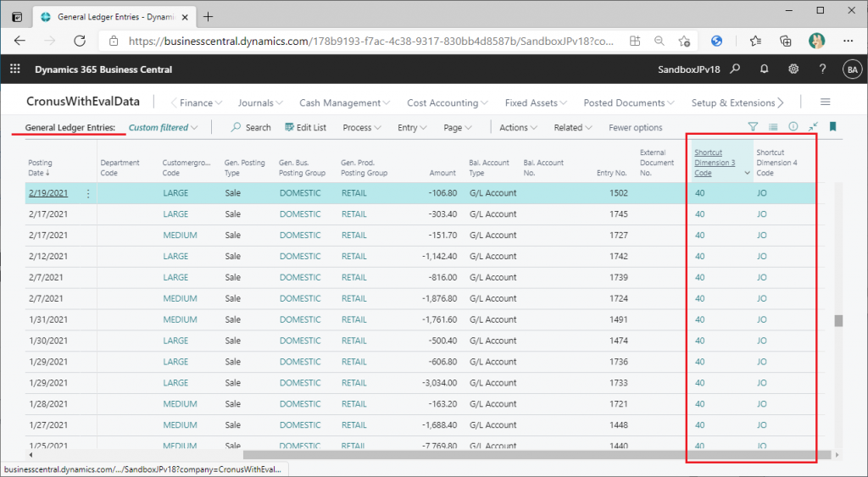This screenshot has height=477, width=868.
Task: Click the Search action button
Action: [251, 127]
